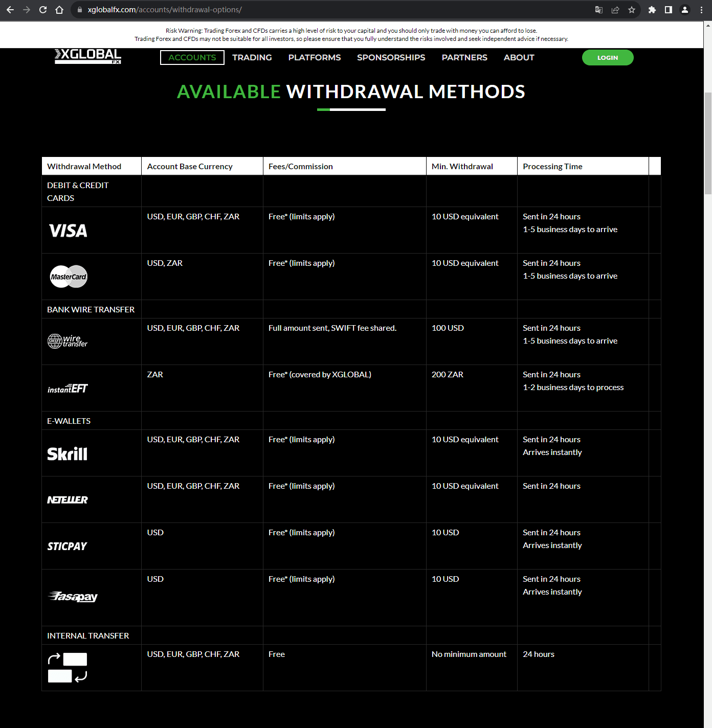Click the internal transfer arrows icon
Screen dimensions: 712x728
68,668
